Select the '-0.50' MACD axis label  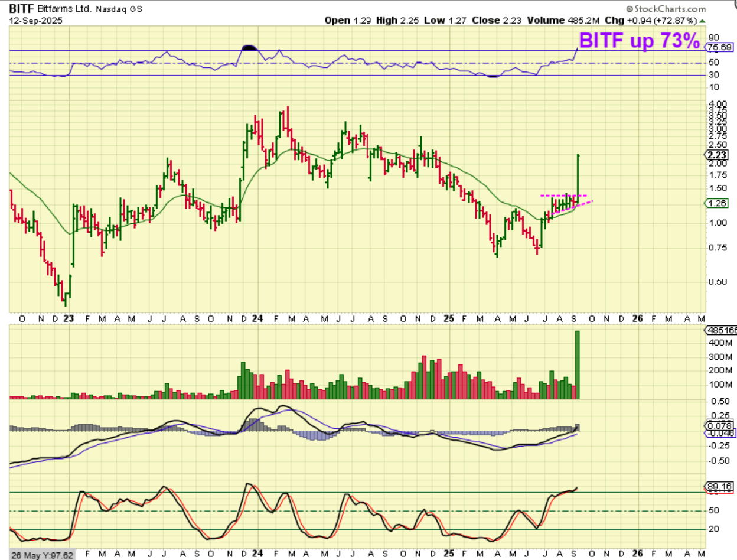[719, 462]
